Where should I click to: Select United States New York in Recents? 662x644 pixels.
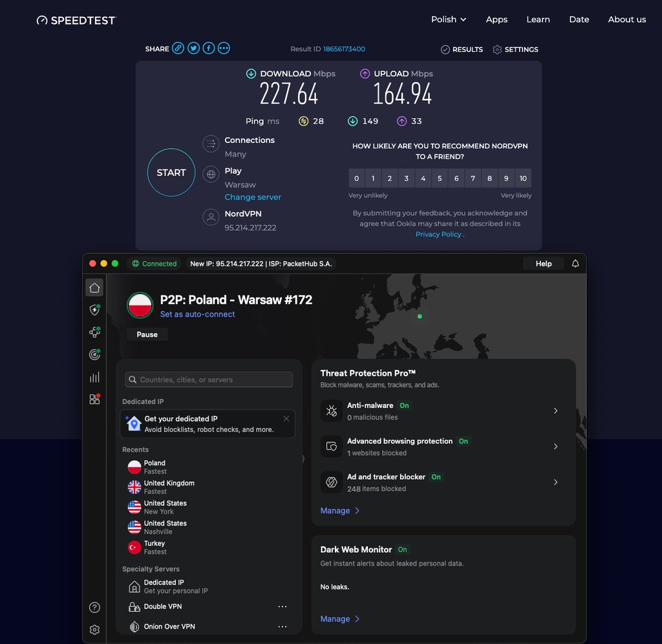click(x=209, y=507)
